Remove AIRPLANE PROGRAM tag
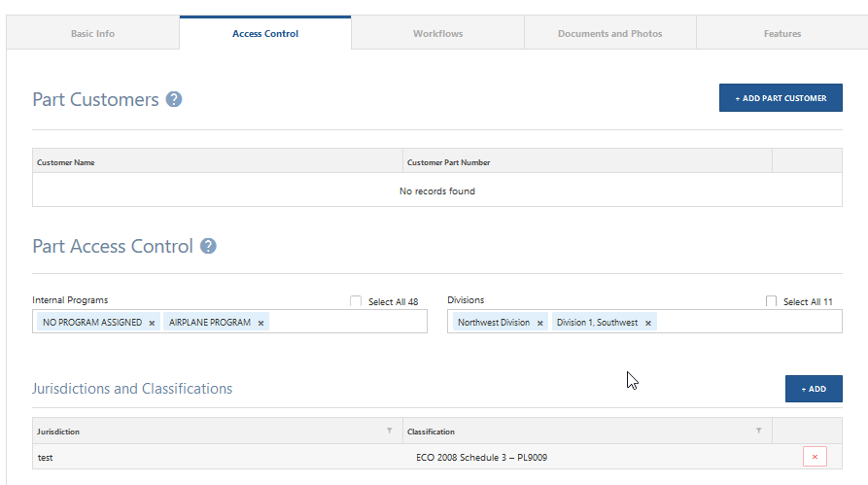 click(260, 323)
